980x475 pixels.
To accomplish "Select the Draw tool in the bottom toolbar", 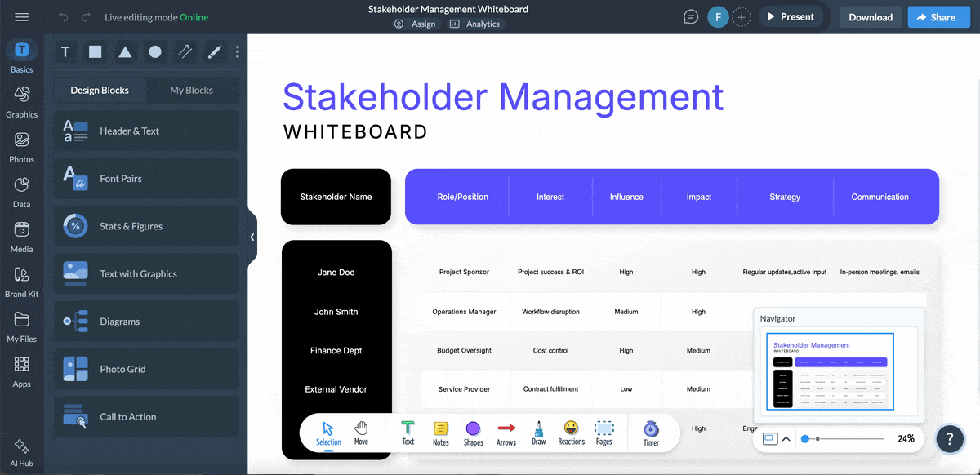I will pyautogui.click(x=538, y=433).
